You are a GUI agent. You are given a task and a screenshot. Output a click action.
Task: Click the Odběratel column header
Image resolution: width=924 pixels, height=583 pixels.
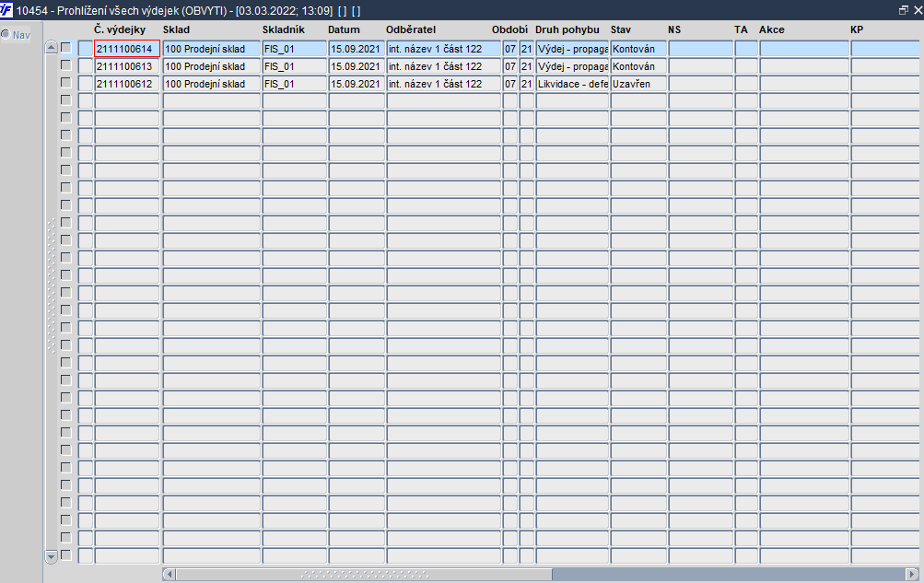(x=411, y=29)
